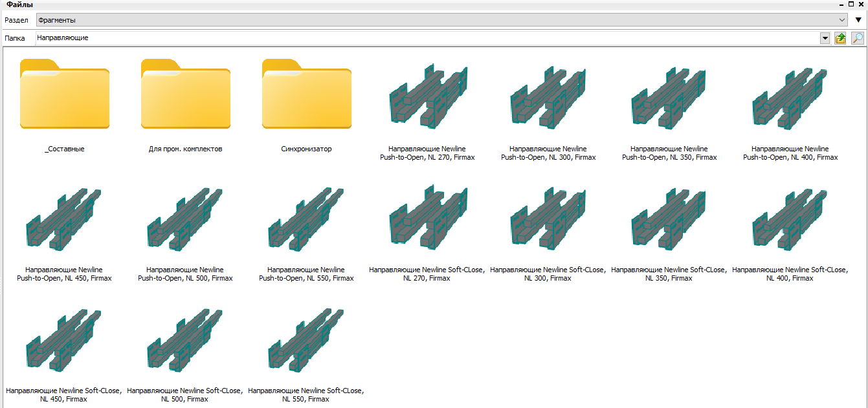Image resolution: width=868 pixels, height=408 pixels.
Task: Open the _Составные folder
Action: click(64, 94)
